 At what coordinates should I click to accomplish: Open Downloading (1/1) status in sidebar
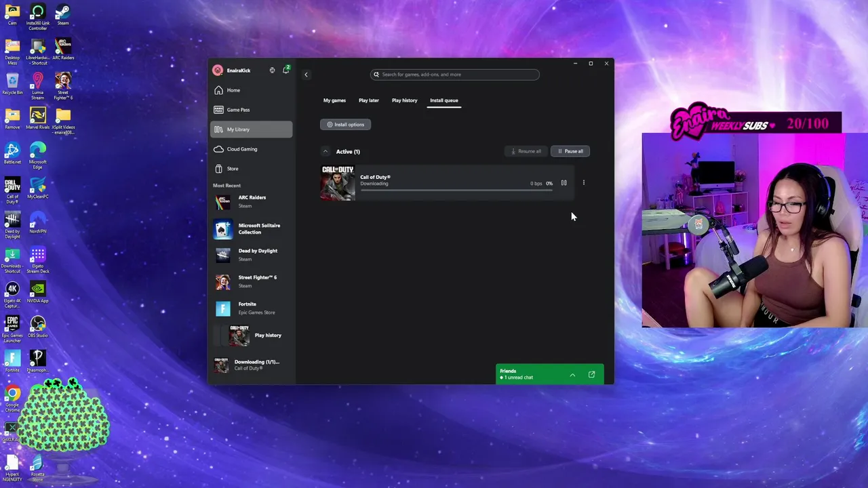click(x=251, y=365)
